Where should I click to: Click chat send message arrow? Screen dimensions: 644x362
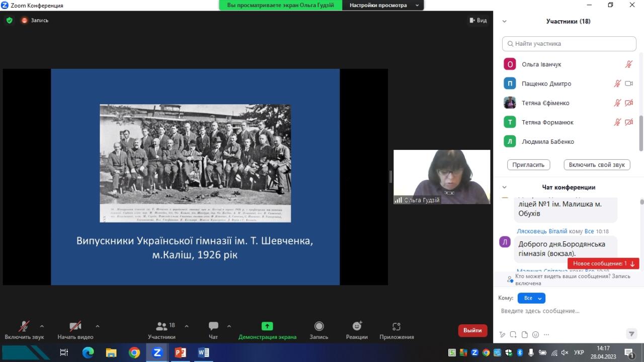(631, 334)
